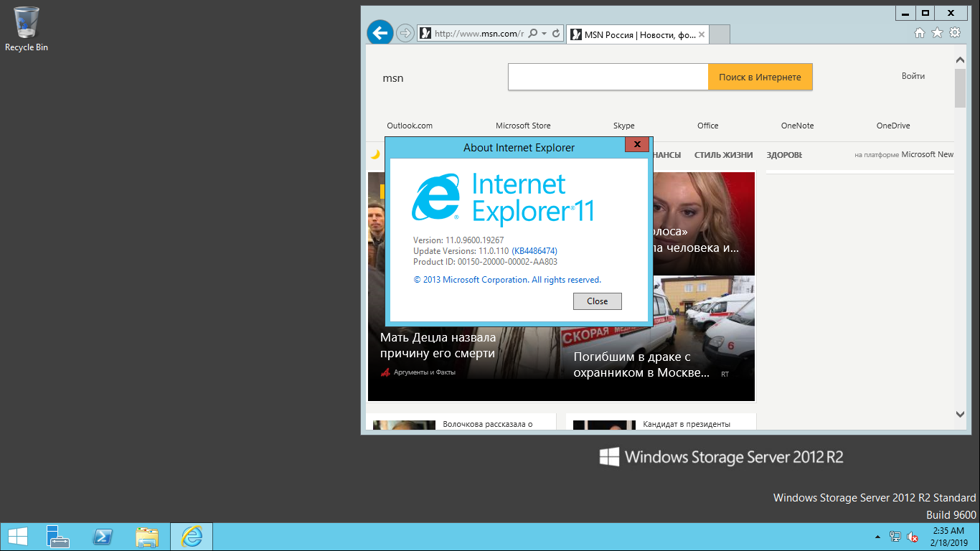Click the muted volume tray icon
980x551 pixels.
click(x=913, y=537)
